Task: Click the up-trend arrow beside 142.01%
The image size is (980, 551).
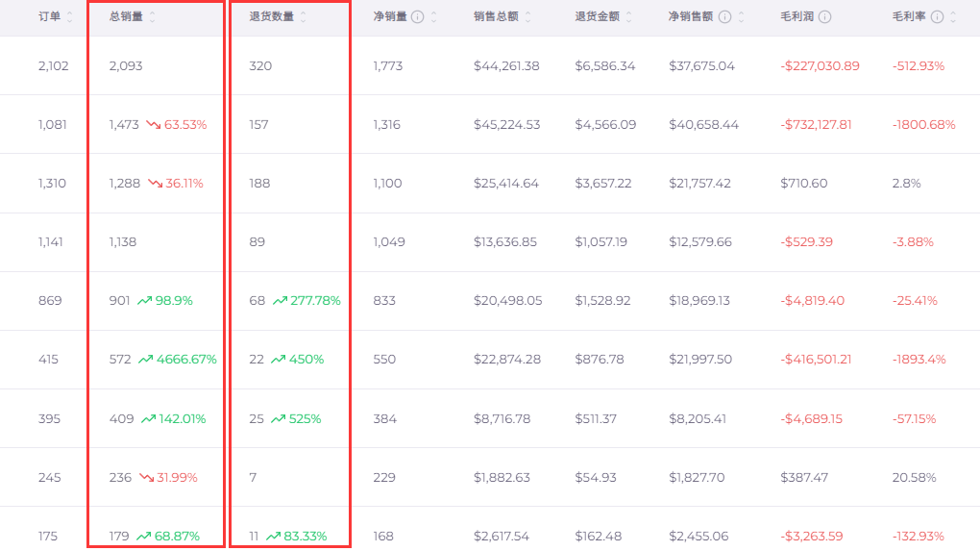Action: coord(148,419)
